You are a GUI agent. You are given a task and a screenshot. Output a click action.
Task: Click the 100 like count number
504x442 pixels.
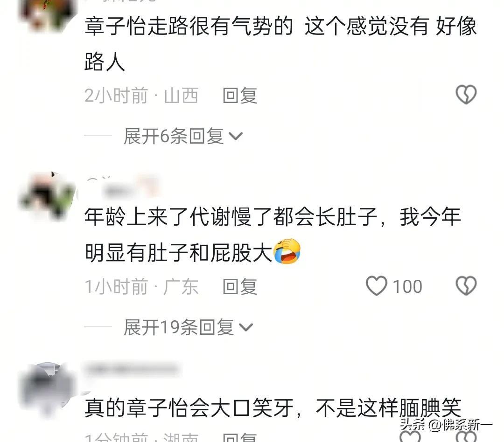point(407,286)
